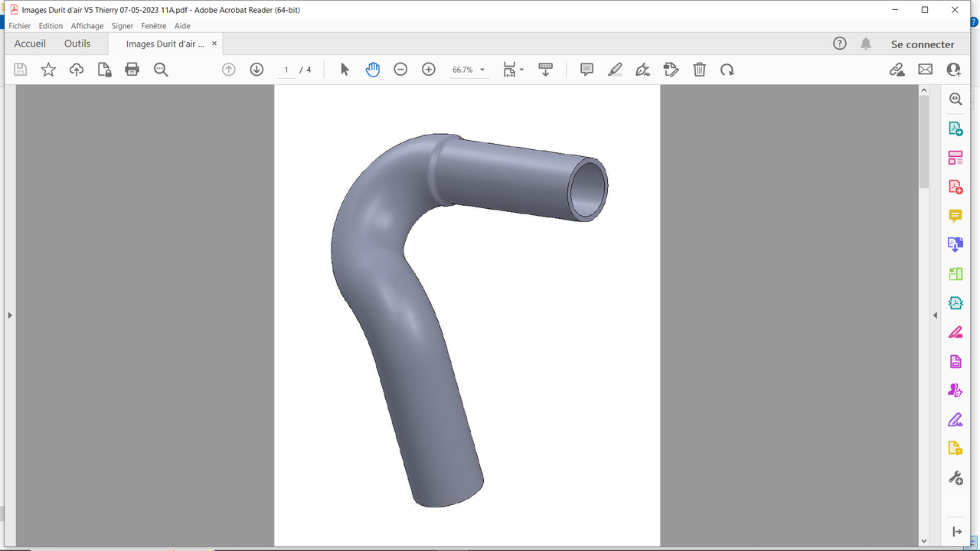The width and height of the screenshot is (980, 551).
Task: Go to previous page arrow
Action: point(229,70)
